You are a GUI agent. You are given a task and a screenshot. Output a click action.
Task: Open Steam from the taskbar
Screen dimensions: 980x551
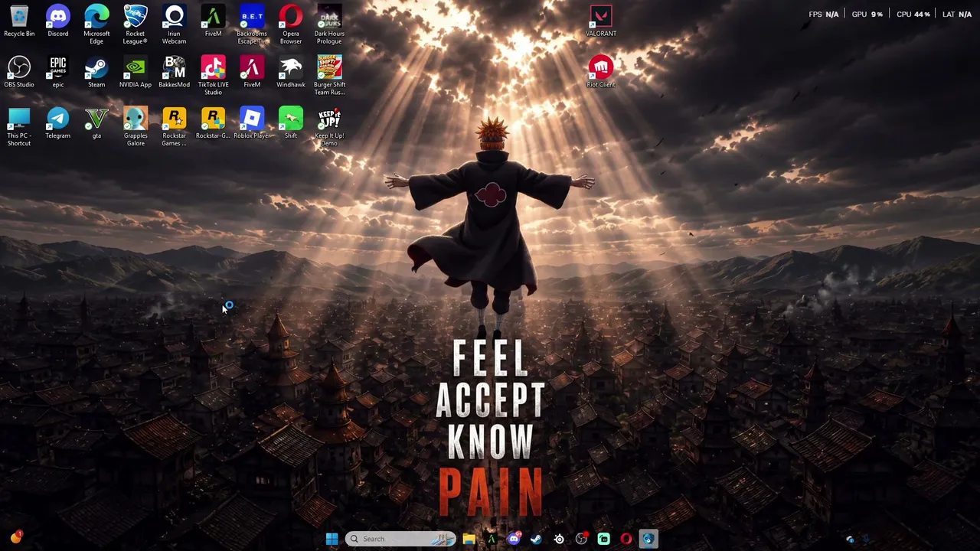[536, 539]
